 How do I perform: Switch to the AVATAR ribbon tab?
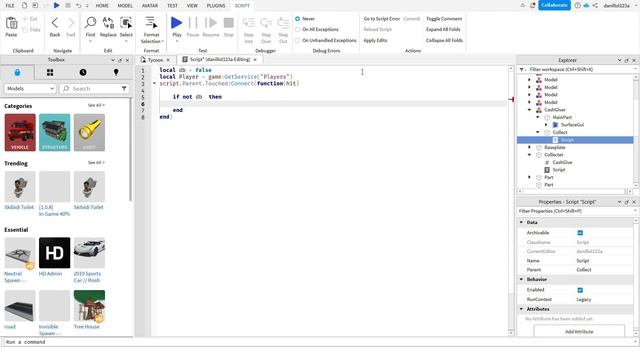[x=150, y=6]
